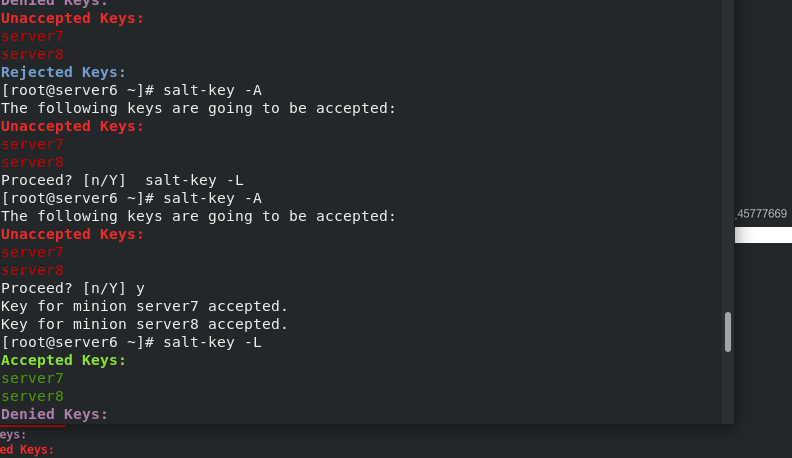Click green server8 under Accepted Keys
This screenshot has width=792, height=458.
(x=32, y=396)
